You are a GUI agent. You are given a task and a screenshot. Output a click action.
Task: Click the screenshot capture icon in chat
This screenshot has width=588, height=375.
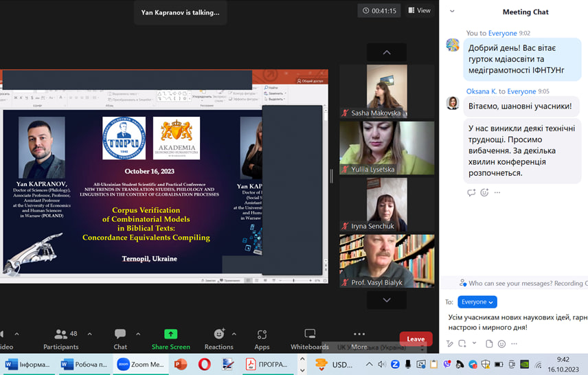[462, 343]
